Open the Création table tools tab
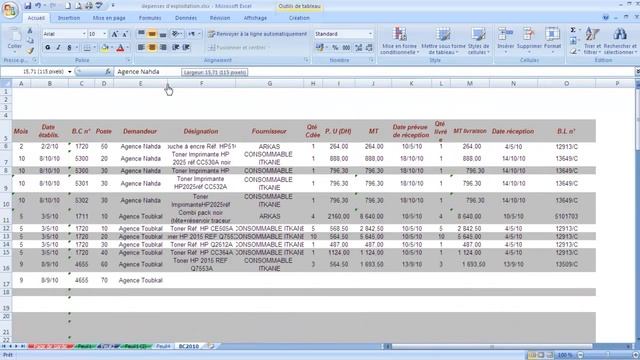 299,18
